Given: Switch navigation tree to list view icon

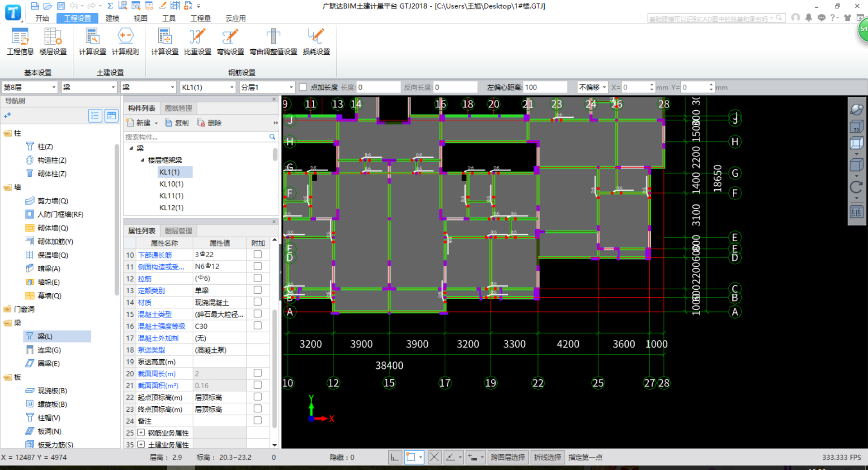Looking at the screenshot, I should tap(95, 116).
